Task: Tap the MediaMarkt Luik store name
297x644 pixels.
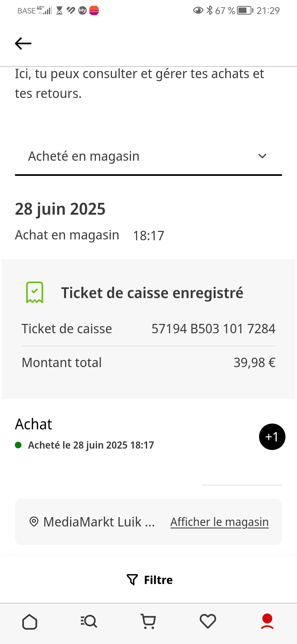Action: pos(99,522)
